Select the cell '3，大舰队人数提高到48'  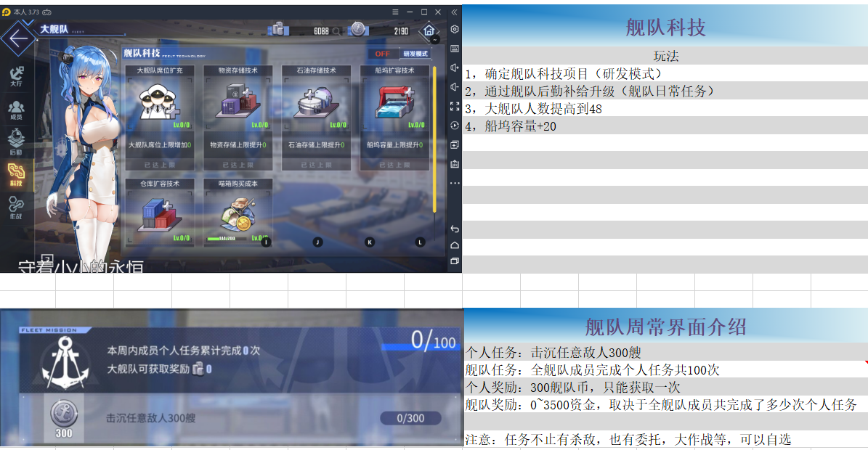pyautogui.click(x=665, y=108)
